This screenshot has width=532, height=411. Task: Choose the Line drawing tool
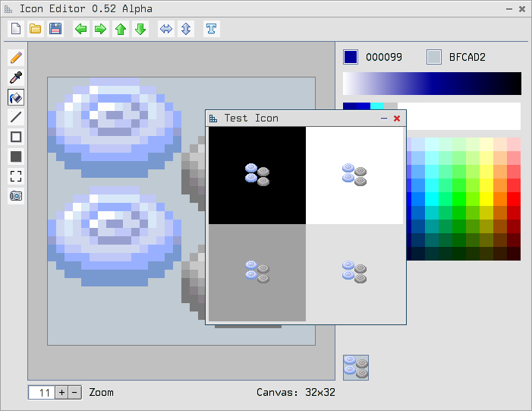(15, 117)
